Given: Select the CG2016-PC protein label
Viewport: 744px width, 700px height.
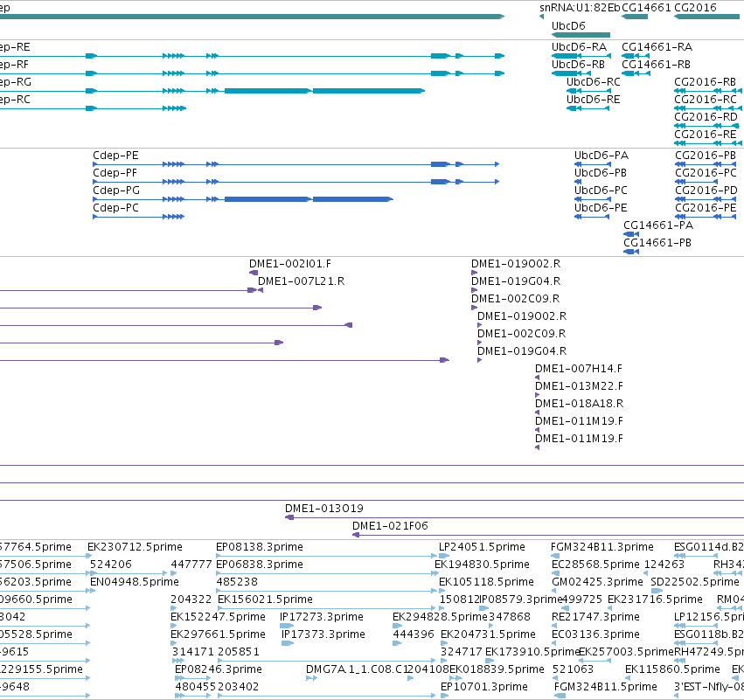Looking at the screenshot, I should [706, 173].
